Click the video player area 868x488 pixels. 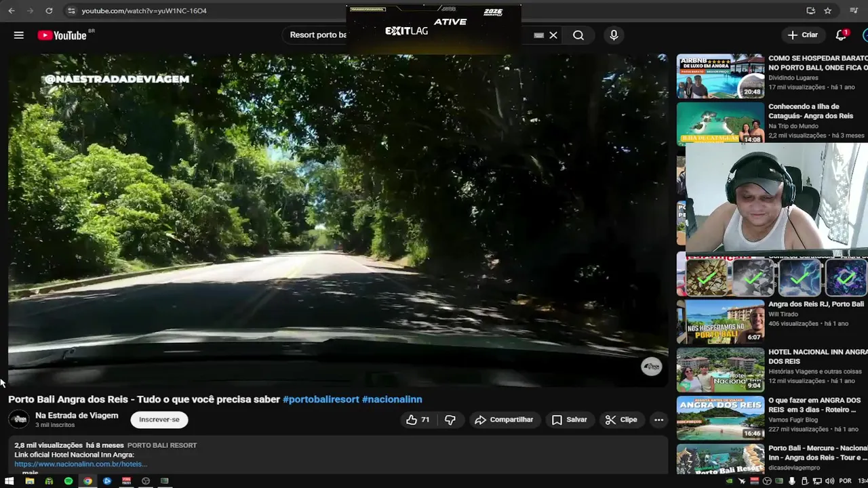pos(338,220)
